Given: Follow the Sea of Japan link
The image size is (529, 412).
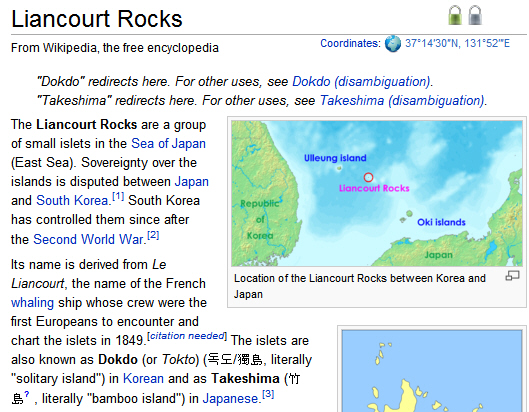Looking at the screenshot, I should [168, 144].
